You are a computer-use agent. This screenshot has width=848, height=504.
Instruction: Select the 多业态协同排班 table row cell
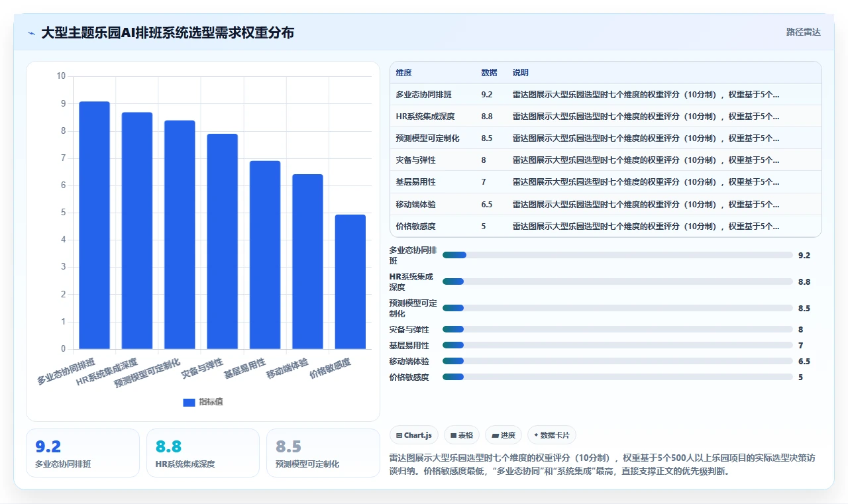pos(424,95)
